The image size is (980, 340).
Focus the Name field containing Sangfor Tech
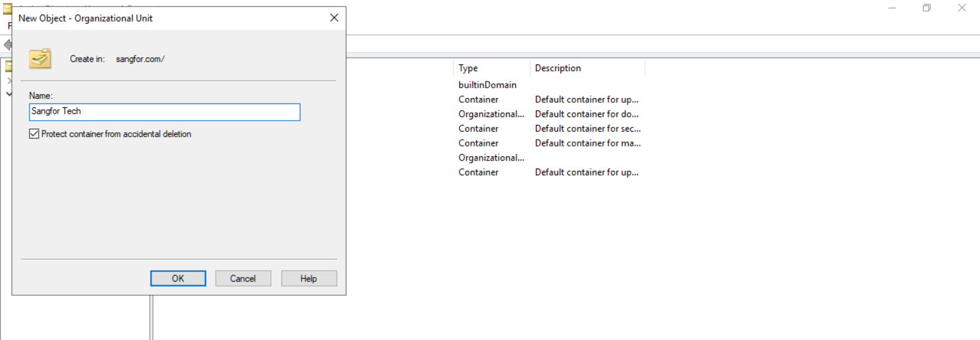click(164, 111)
